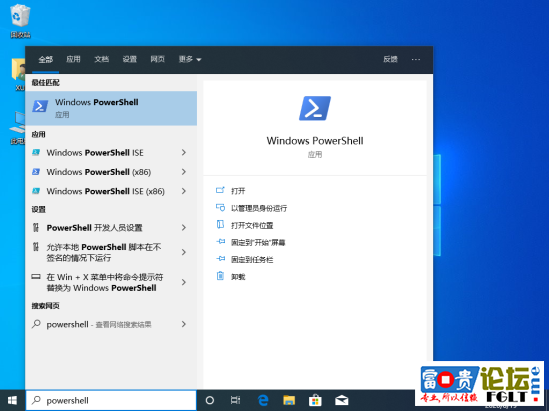
Task: Expand Windows PowerShell (x86) result arrow
Action: 184,172
